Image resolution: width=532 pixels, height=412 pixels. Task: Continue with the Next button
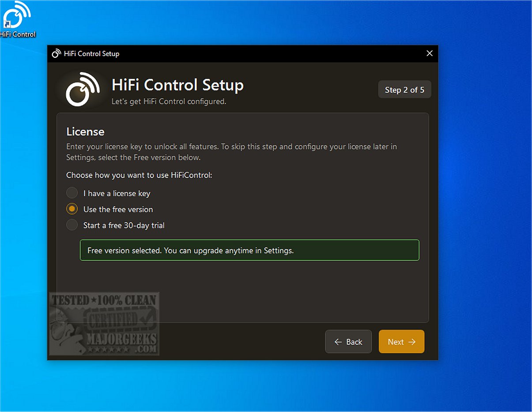401,342
